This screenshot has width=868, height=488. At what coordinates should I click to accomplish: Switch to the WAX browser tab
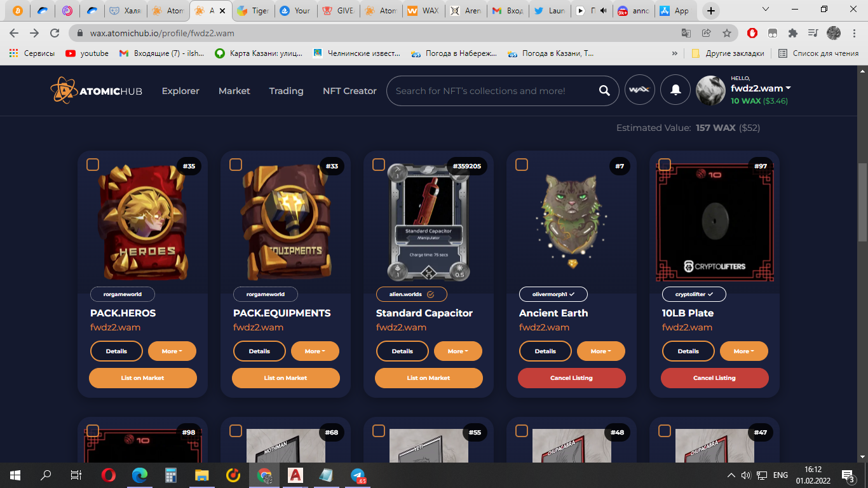pos(423,11)
